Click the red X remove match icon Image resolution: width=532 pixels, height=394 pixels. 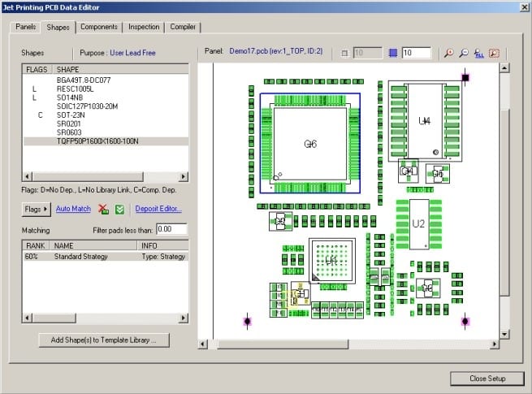click(103, 210)
